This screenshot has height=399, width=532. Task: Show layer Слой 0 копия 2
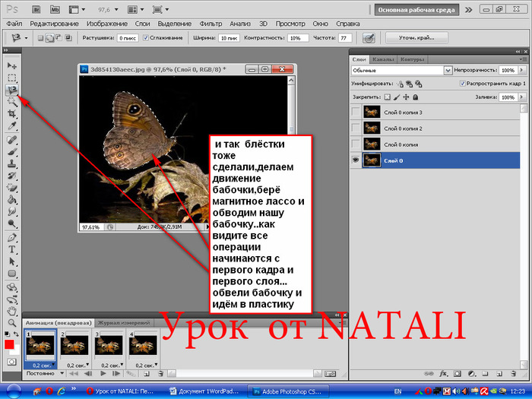[x=356, y=128]
